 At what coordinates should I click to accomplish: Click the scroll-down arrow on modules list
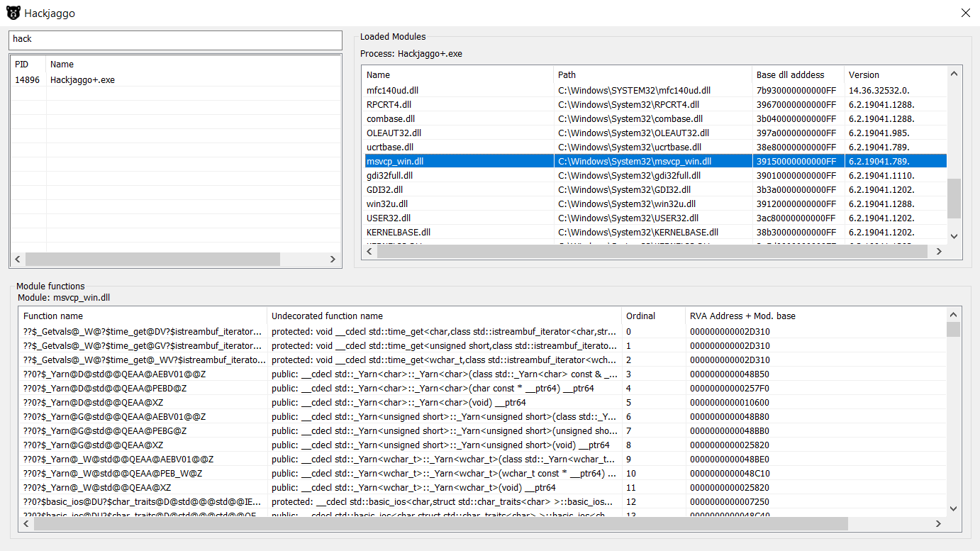(954, 237)
